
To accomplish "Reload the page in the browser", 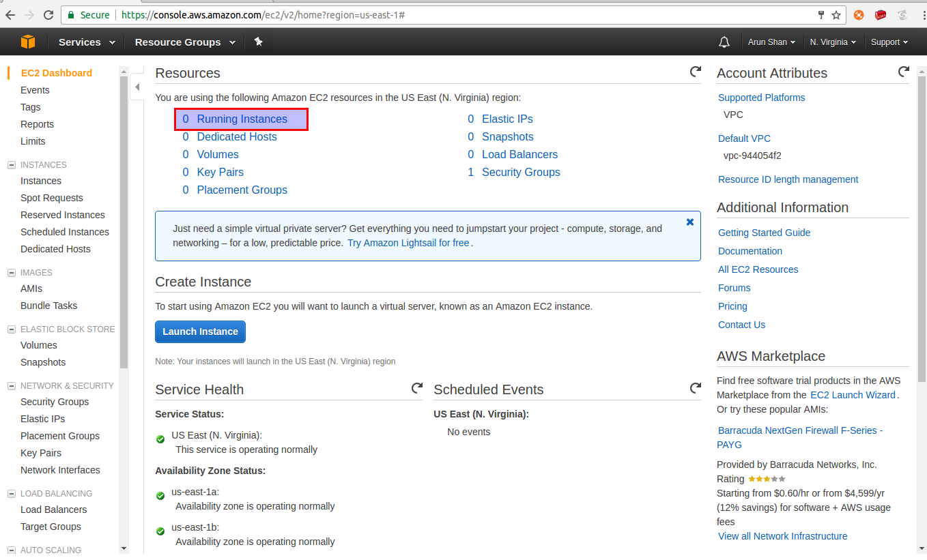I will 48,14.
